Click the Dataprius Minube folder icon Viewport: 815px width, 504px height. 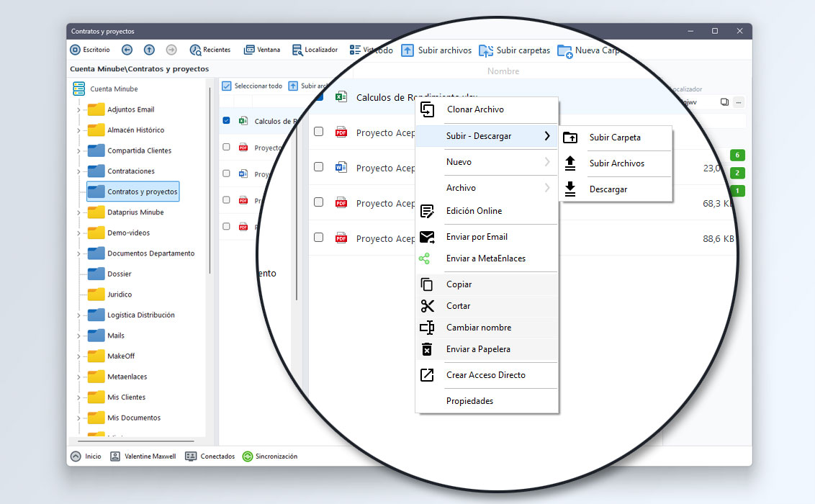[x=96, y=212]
